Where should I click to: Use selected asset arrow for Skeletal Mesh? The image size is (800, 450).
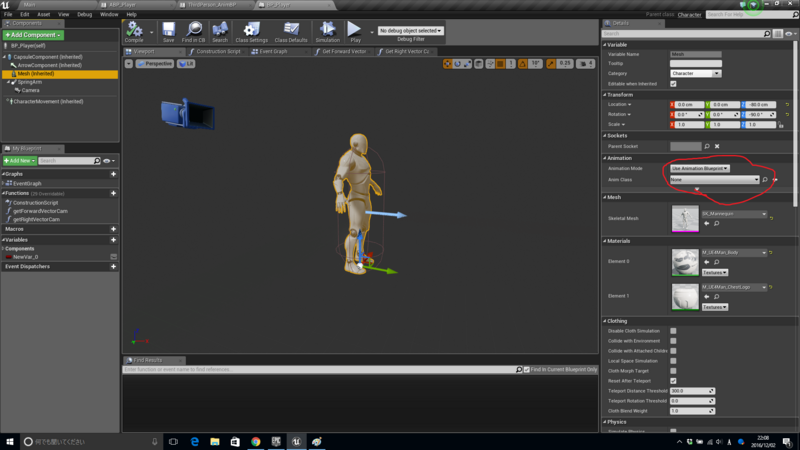[707, 223]
